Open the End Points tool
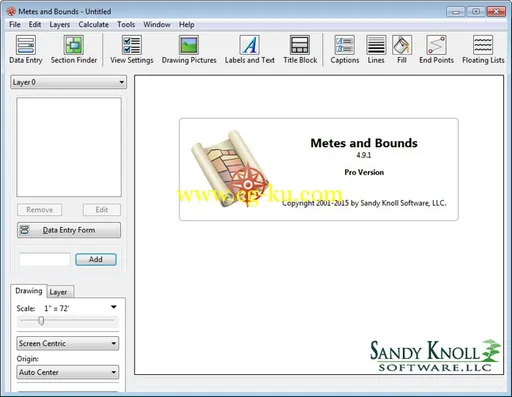 [436, 50]
